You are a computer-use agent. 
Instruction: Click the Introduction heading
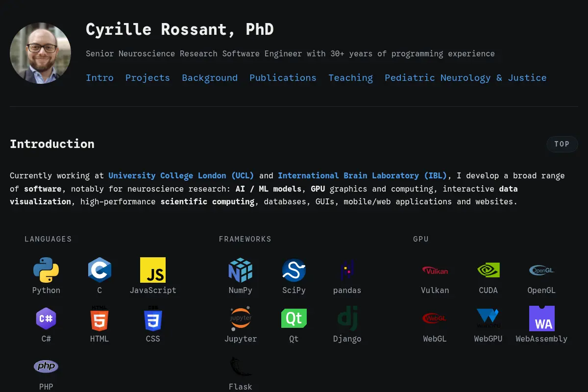tap(52, 144)
